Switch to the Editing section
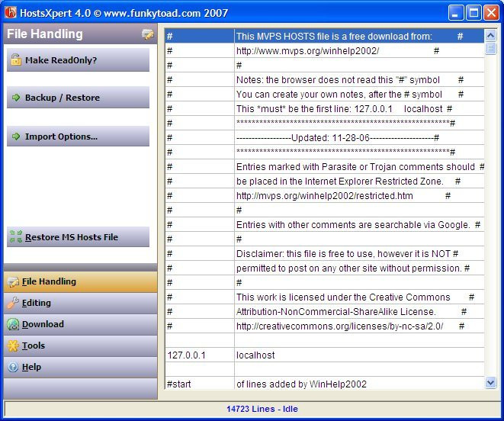 80,303
